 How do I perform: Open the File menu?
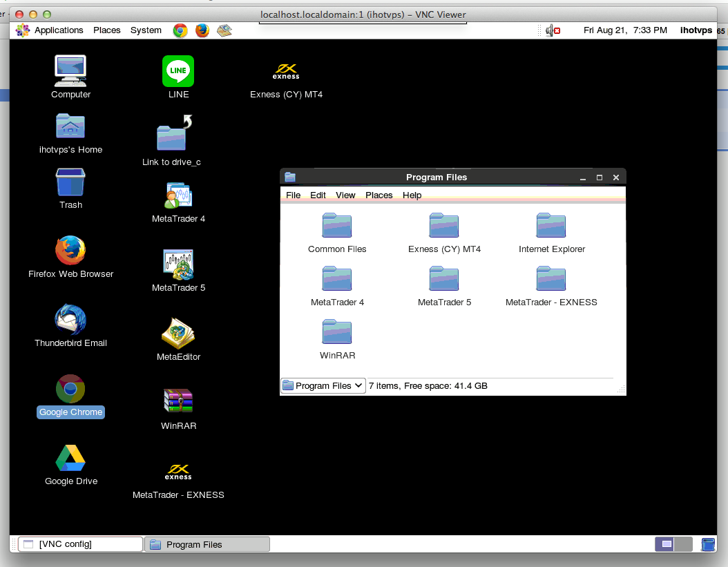[x=293, y=195]
